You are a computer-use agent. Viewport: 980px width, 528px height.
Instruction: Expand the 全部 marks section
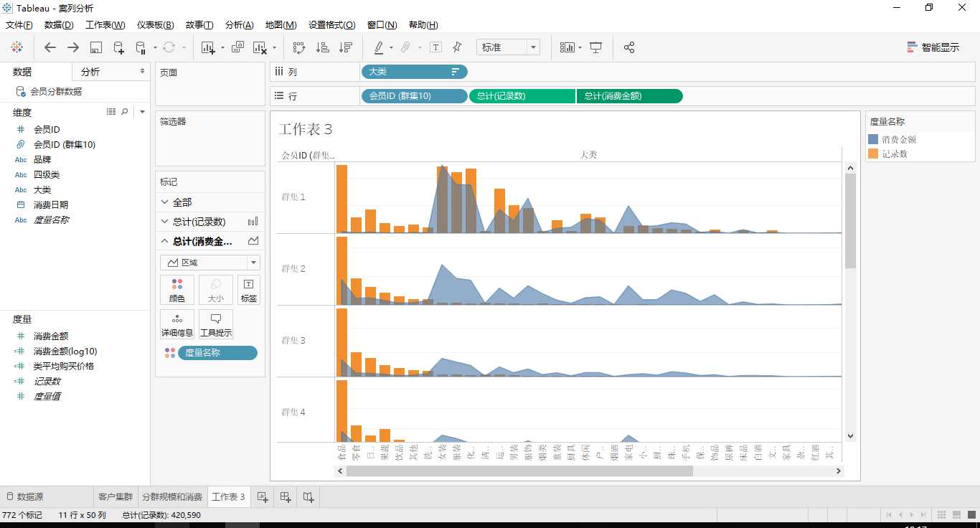point(165,202)
